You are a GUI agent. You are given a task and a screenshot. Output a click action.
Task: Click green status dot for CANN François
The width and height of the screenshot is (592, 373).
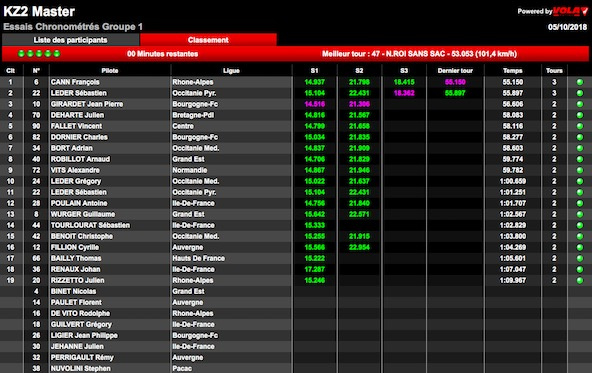[580, 82]
